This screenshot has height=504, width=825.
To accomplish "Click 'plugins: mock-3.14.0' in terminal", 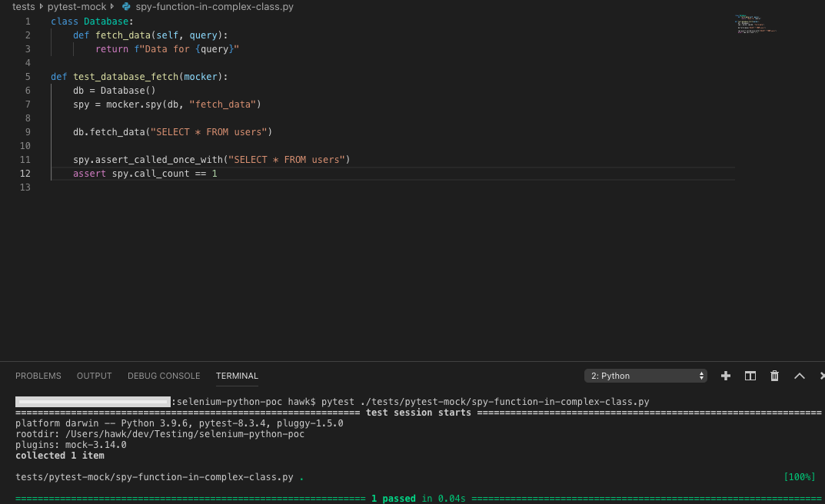I will tap(71, 445).
